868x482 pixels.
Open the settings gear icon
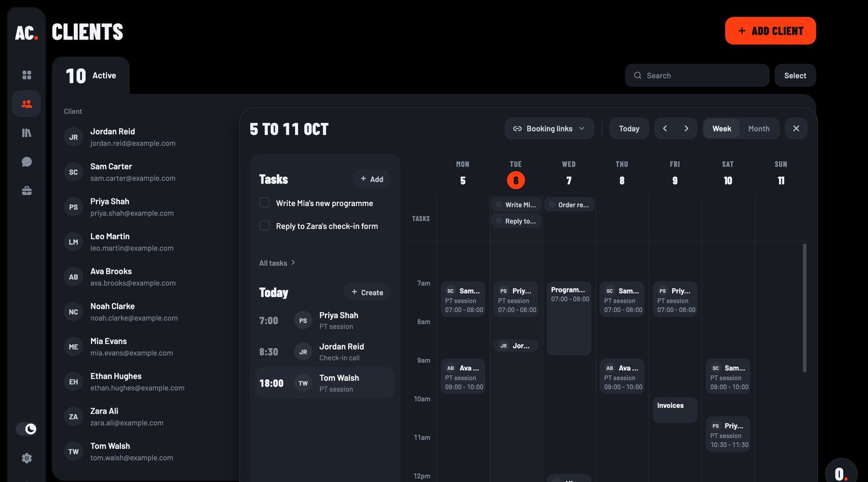click(x=27, y=458)
